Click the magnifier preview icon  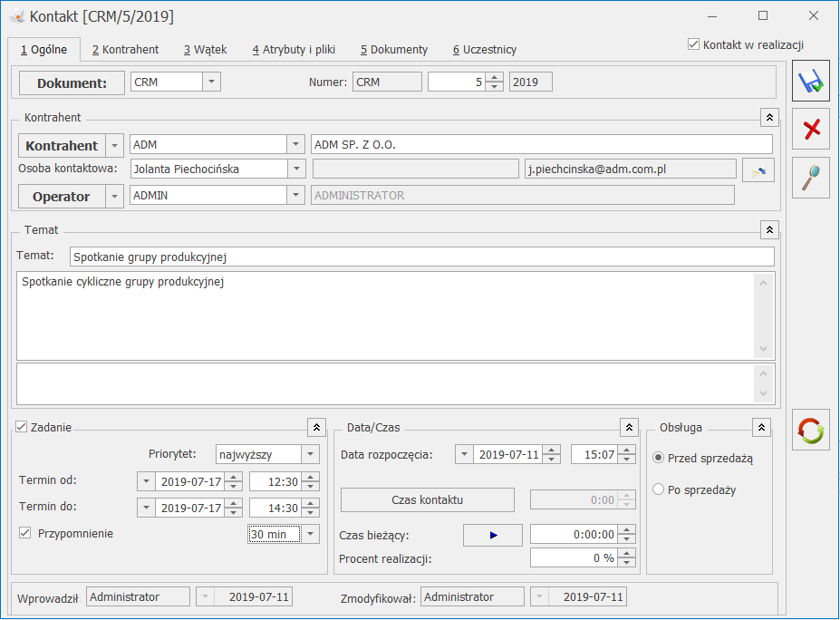[811, 177]
